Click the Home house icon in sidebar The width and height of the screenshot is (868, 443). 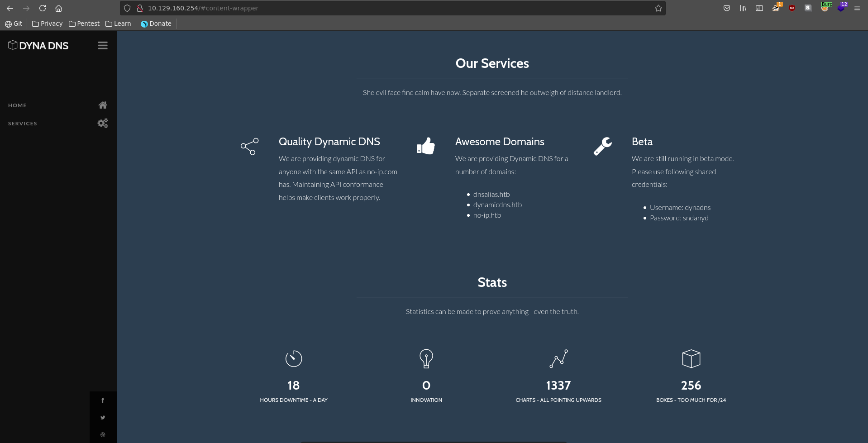click(103, 105)
